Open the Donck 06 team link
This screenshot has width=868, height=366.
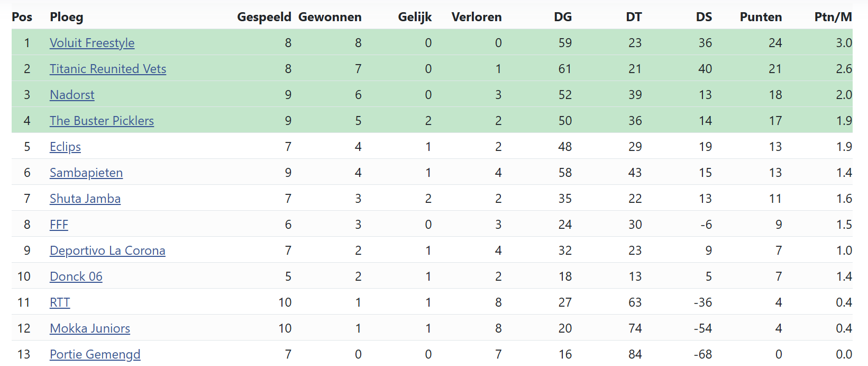(x=76, y=276)
